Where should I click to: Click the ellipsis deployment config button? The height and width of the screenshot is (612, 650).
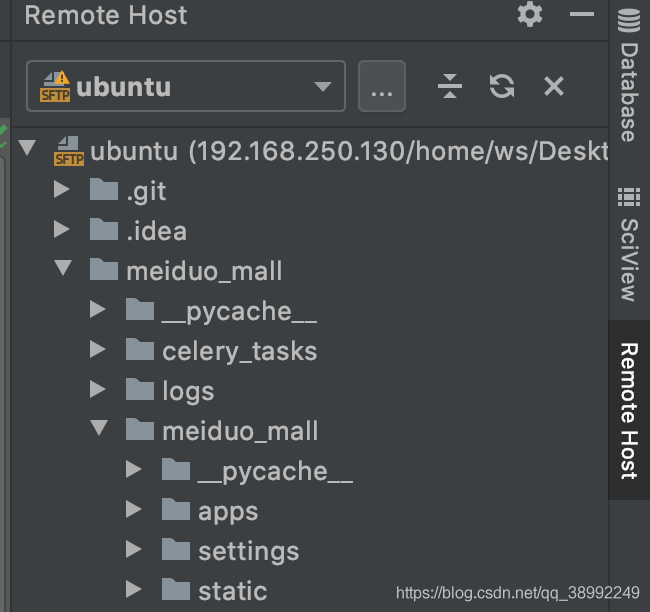click(x=382, y=86)
